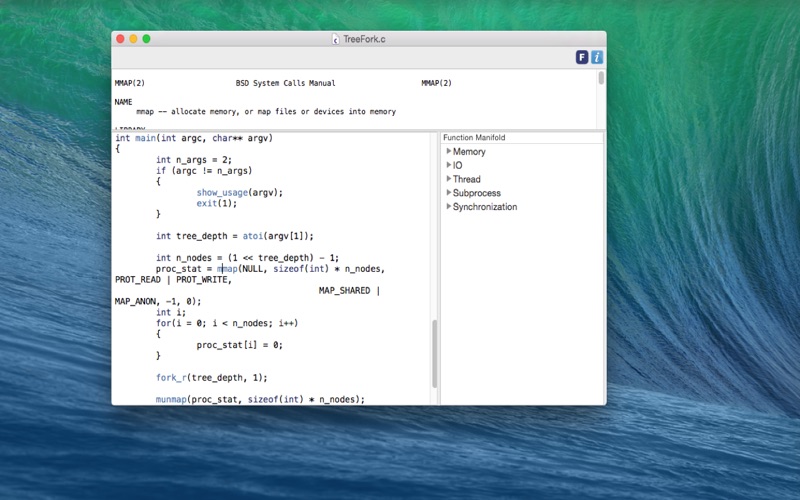Click the 'int tree_depth' declaration line
The width and height of the screenshot is (800, 500).
(235, 236)
